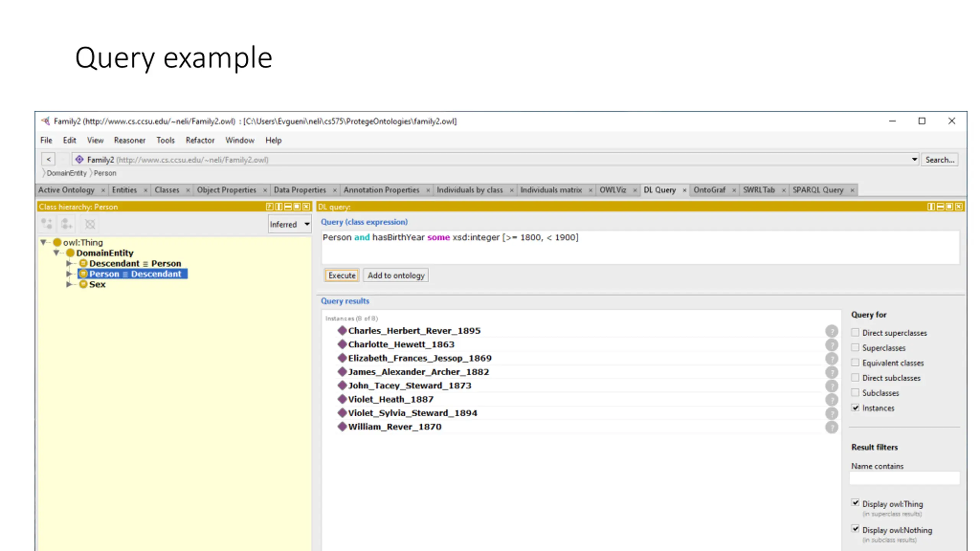Open the File menu

(46, 140)
